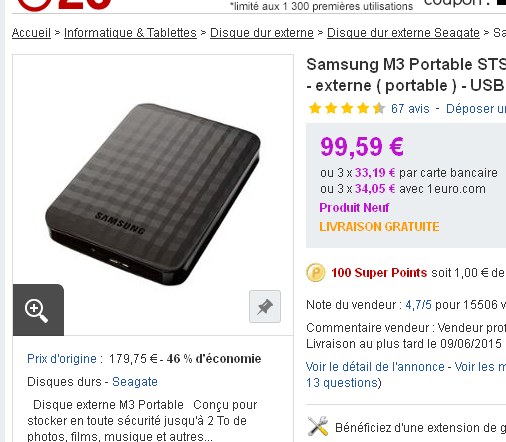506x442 pixels.
Task: Pin the product with the pushpin icon
Action: tap(265, 306)
